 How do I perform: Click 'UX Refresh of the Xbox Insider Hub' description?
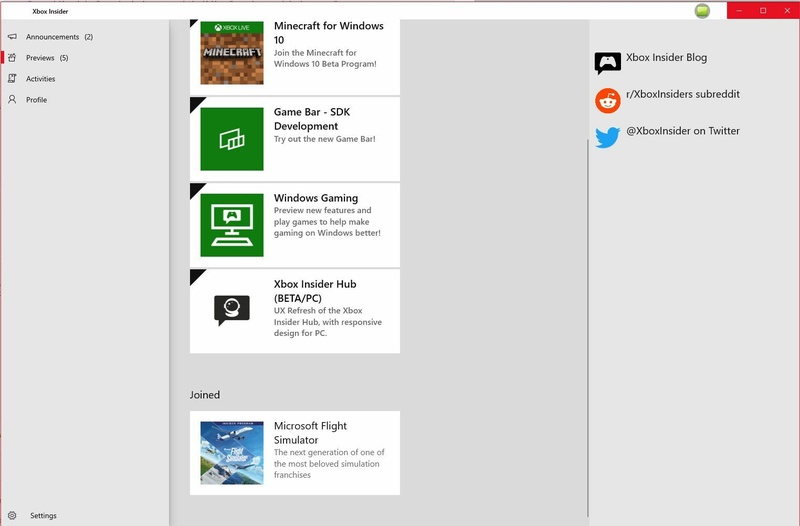click(328, 322)
